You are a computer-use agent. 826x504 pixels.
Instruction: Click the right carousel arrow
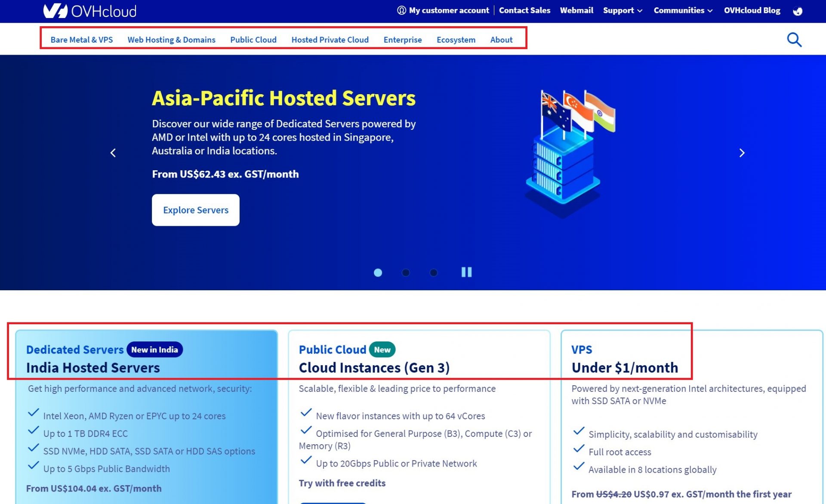coord(742,153)
